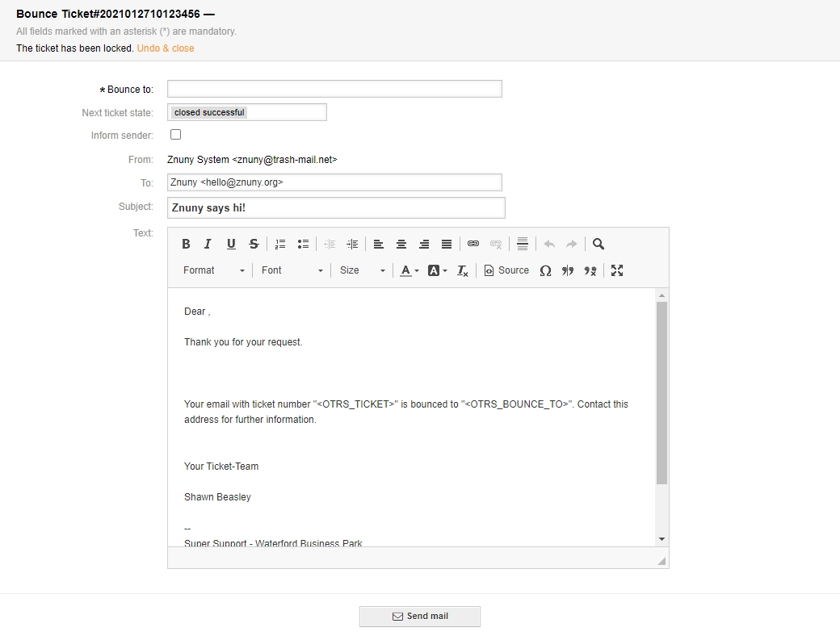
Task: Click Undo & close link
Action: tap(165, 48)
